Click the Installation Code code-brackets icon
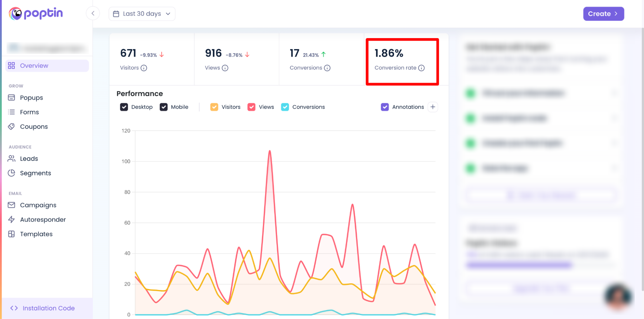 pyautogui.click(x=14, y=308)
